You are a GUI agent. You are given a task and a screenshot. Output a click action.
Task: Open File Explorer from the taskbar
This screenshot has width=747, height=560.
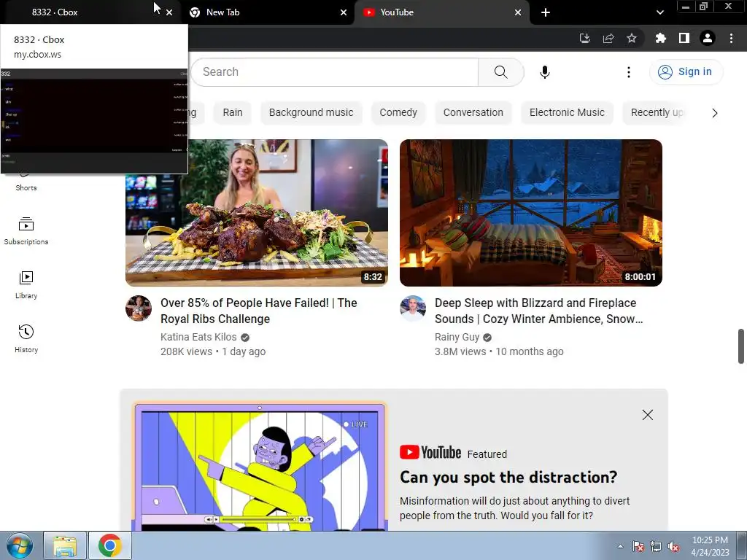tap(65, 545)
